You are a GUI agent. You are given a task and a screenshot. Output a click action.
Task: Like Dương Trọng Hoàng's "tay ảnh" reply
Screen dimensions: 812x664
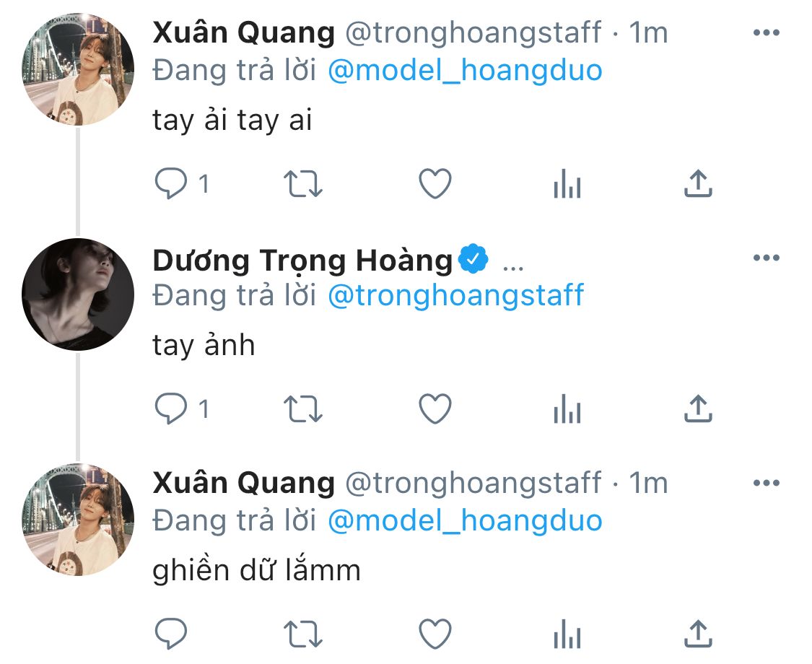click(x=435, y=409)
